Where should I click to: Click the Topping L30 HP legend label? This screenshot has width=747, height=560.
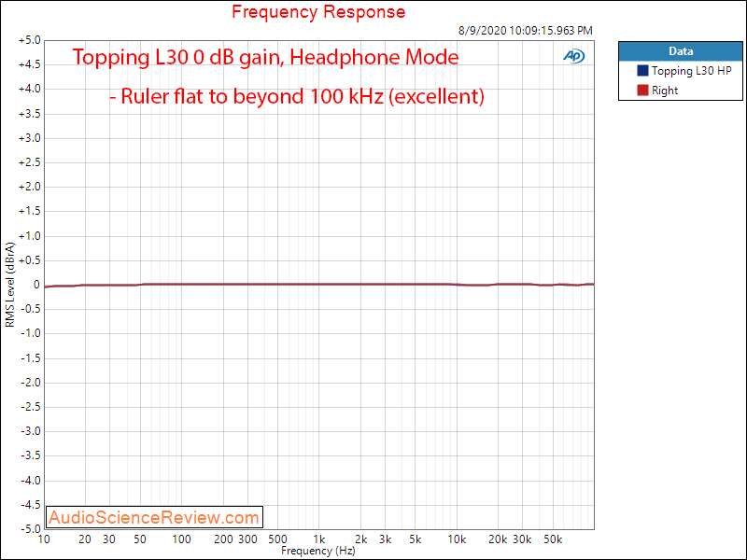[x=691, y=71]
